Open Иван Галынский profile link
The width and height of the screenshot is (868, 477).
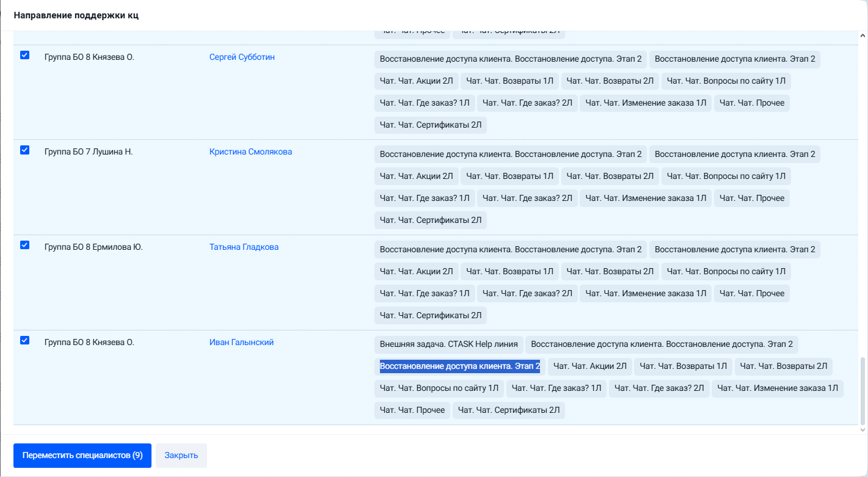241,342
